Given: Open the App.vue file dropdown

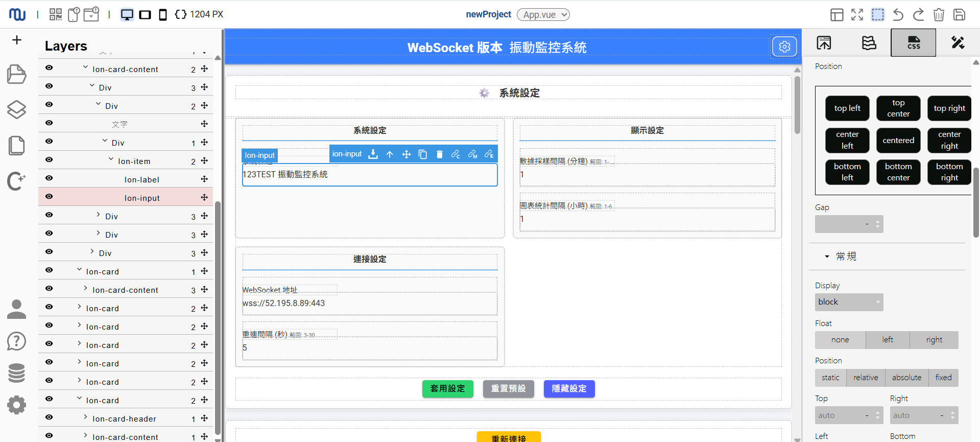Looking at the screenshot, I should 543,15.
